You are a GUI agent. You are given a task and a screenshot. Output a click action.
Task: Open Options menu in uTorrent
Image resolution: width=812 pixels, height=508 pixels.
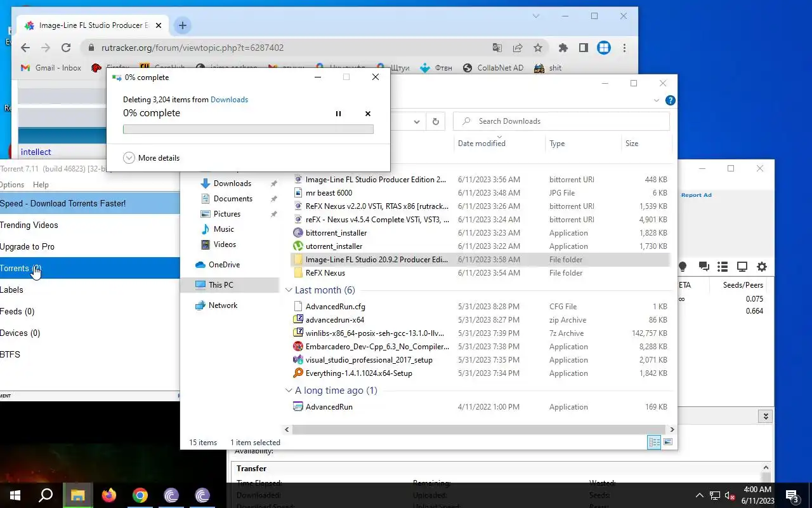tap(12, 185)
